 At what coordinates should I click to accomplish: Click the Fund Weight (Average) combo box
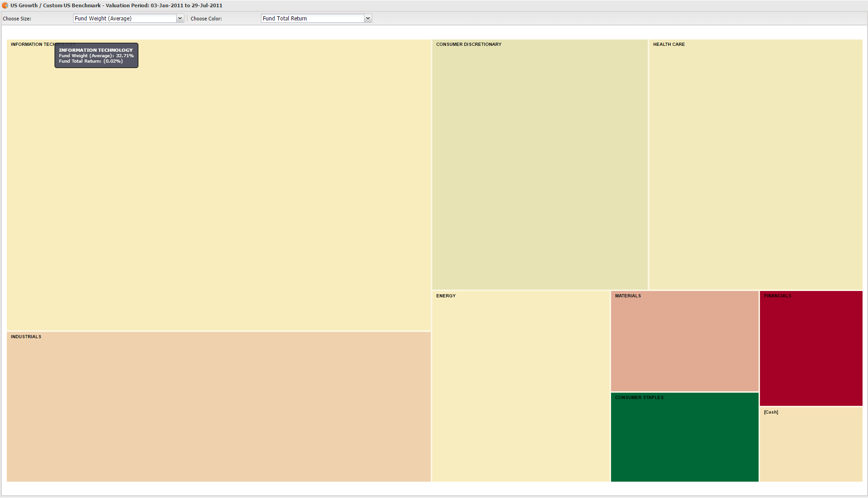(125, 19)
